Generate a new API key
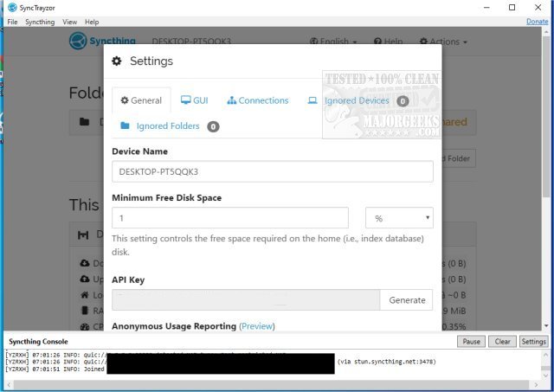Viewport: 554px width, 392px height. pos(407,299)
